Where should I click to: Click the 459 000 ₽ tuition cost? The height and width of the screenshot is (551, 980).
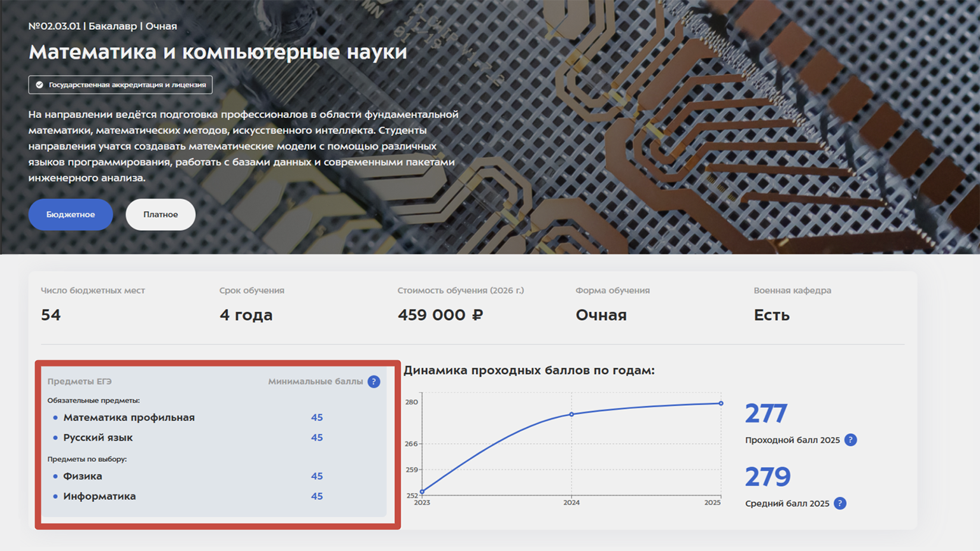coord(440,315)
